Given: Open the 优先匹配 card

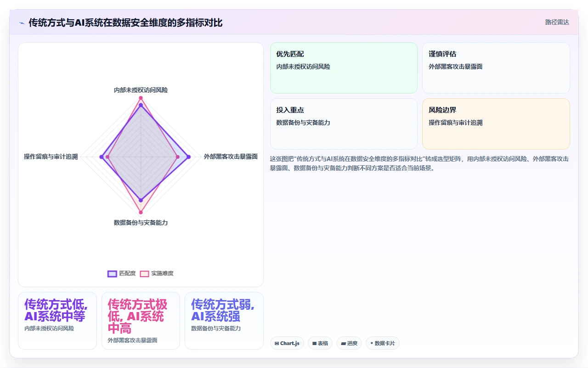Looking at the screenshot, I should (344, 68).
